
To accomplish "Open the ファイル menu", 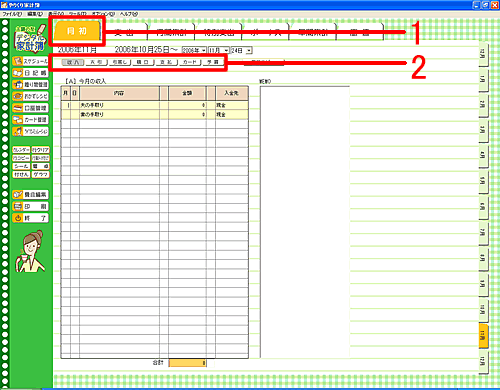I will tap(12, 14).
